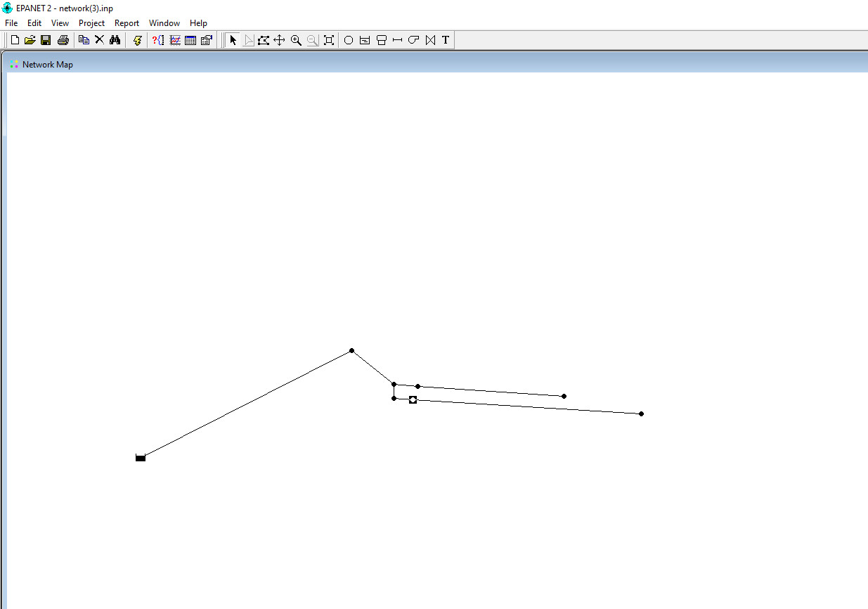Open the Project menu
The height and width of the screenshot is (609, 868).
pyautogui.click(x=91, y=23)
